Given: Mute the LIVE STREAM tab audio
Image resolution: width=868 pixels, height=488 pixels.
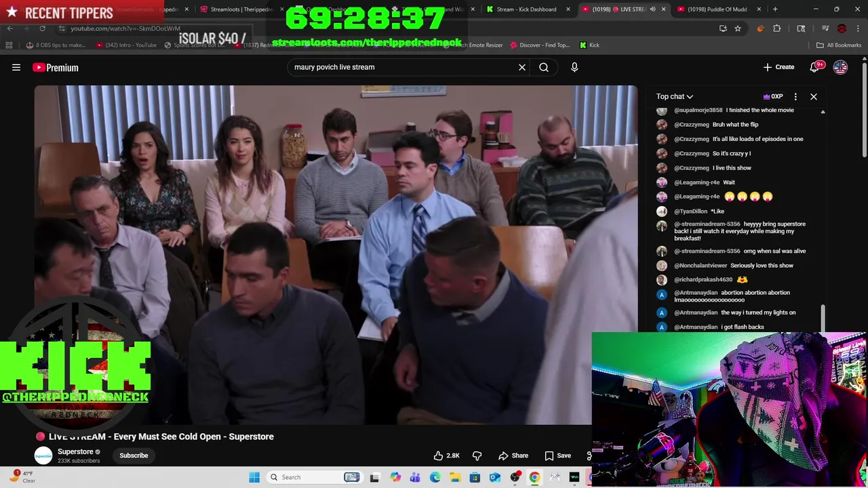Looking at the screenshot, I should point(652,9).
